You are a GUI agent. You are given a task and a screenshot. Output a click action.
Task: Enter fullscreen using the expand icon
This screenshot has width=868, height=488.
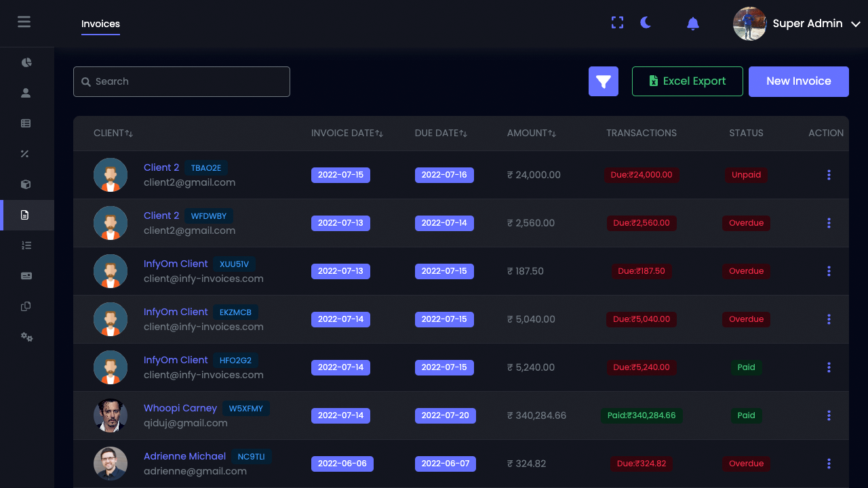[x=617, y=22]
